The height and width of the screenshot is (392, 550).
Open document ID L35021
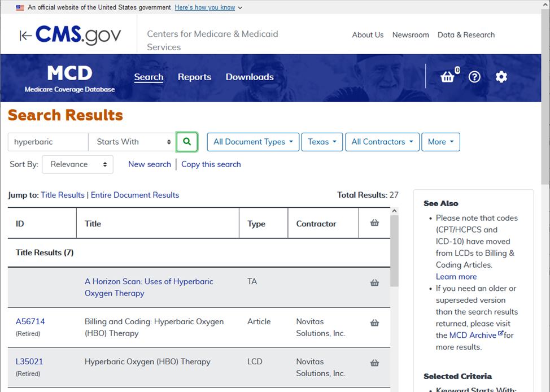pos(29,361)
